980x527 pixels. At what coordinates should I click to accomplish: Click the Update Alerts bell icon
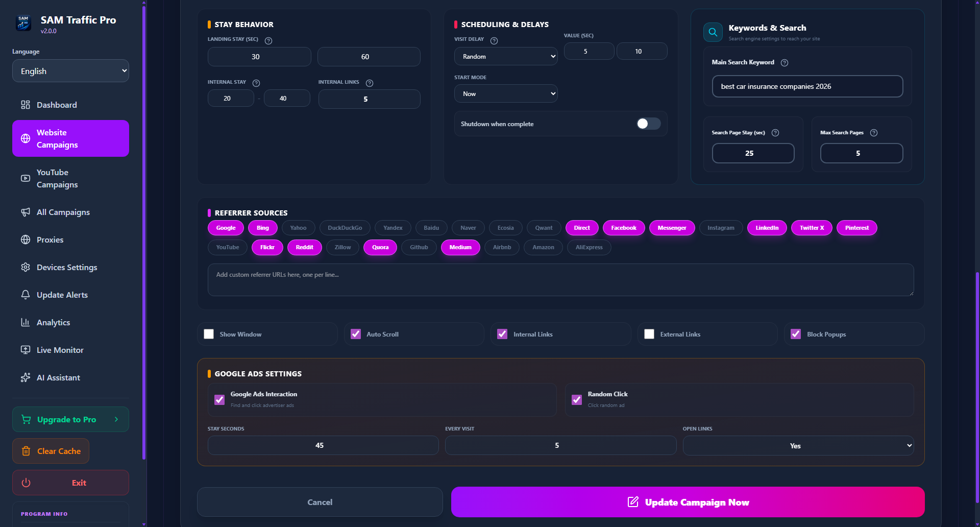point(26,295)
